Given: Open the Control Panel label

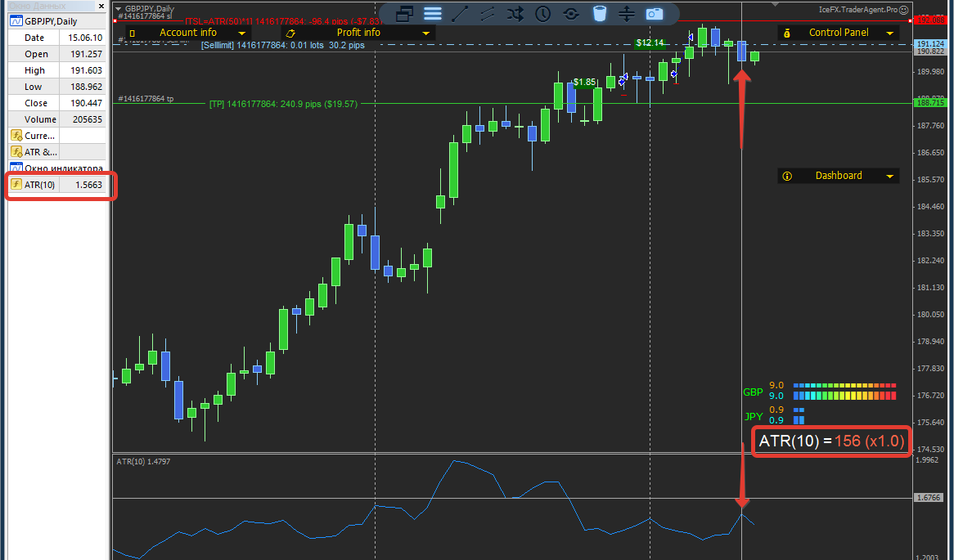Looking at the screenshot, I should click(x=839, y=33).
